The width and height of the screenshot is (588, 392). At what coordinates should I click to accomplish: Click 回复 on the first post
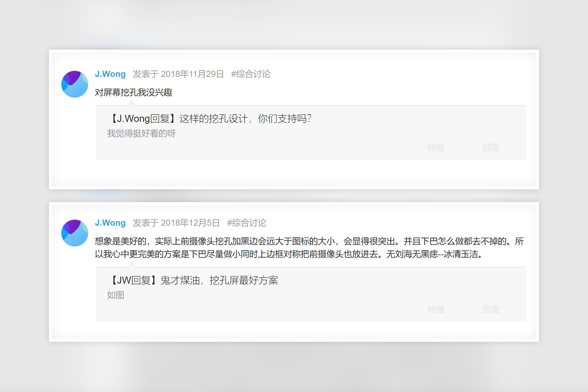click(x=491, y=148)
